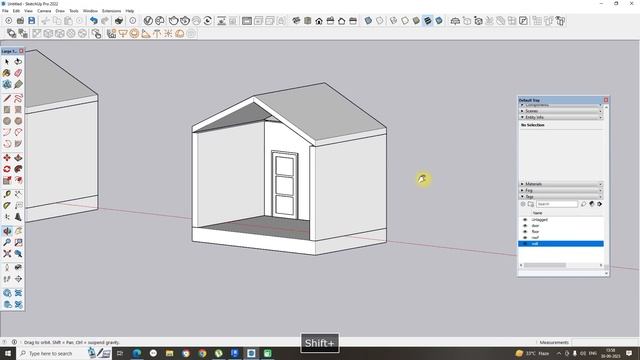
Task: Activate the Move tool
Action: pyautogui.click(x=7, y=158)
